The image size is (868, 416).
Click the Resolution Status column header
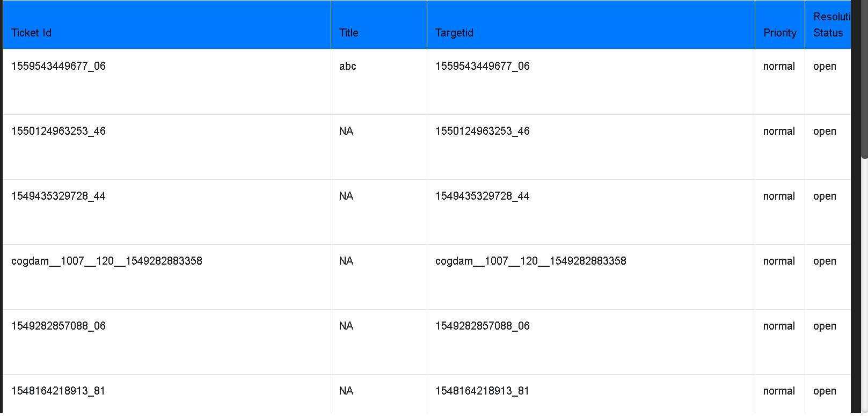coord(828,25)
